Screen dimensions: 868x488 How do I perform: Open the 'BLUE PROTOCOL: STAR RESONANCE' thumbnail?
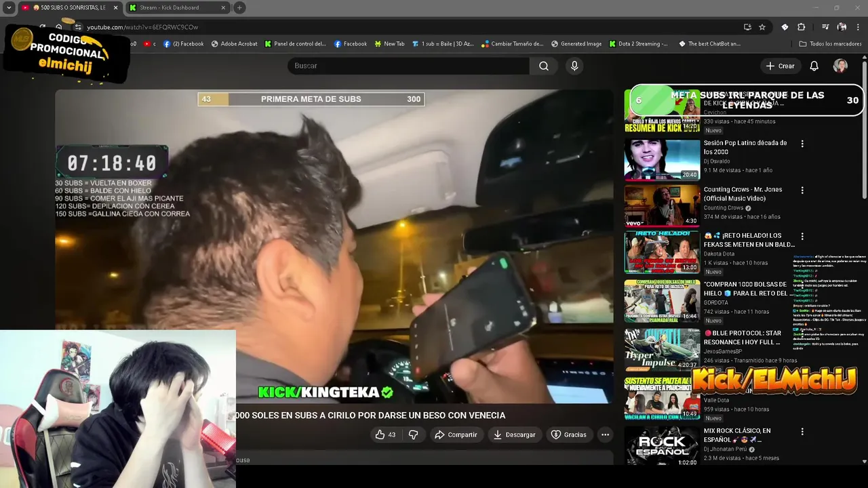click(662, 350)
